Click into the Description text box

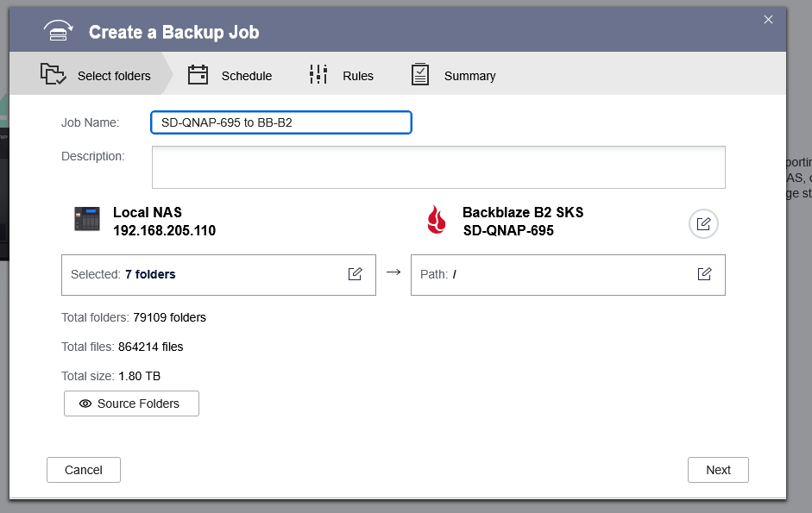(x=438, y=166)
